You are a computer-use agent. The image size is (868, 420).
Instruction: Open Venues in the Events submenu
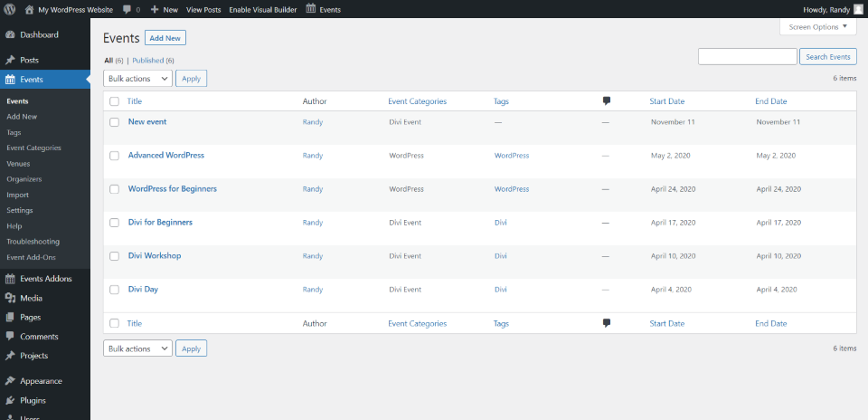click(18, 164)
